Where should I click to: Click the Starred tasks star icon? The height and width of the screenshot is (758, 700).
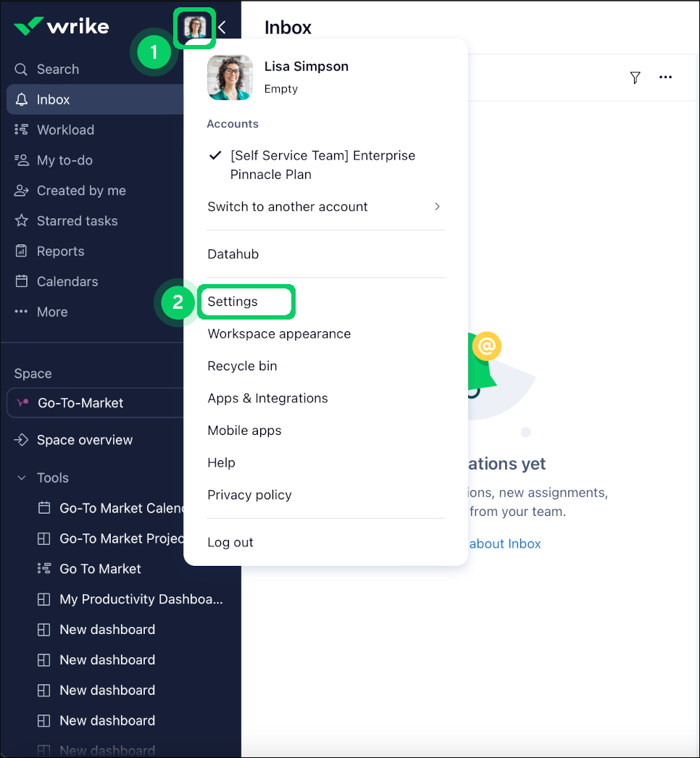pyautogui.click(x=22, y=220)
